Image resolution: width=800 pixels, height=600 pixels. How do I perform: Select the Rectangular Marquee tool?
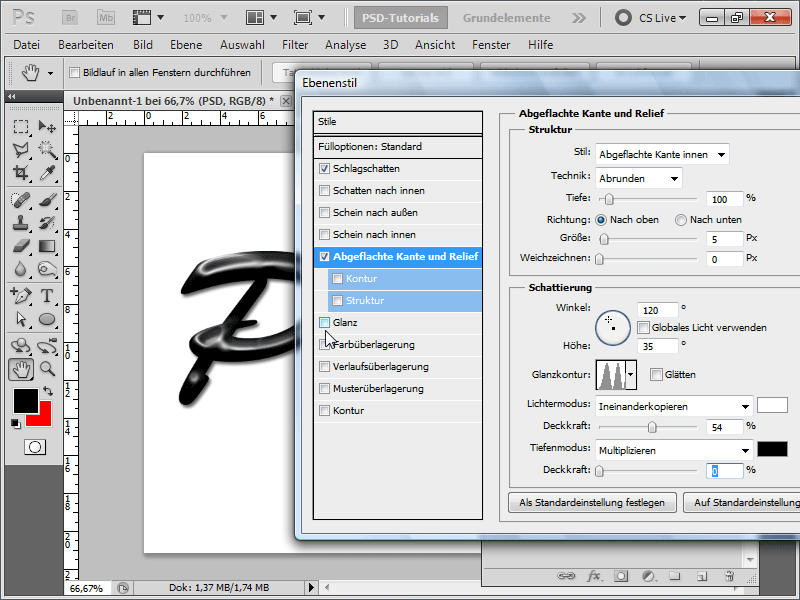pyautogui.click(x=21, y=126)
